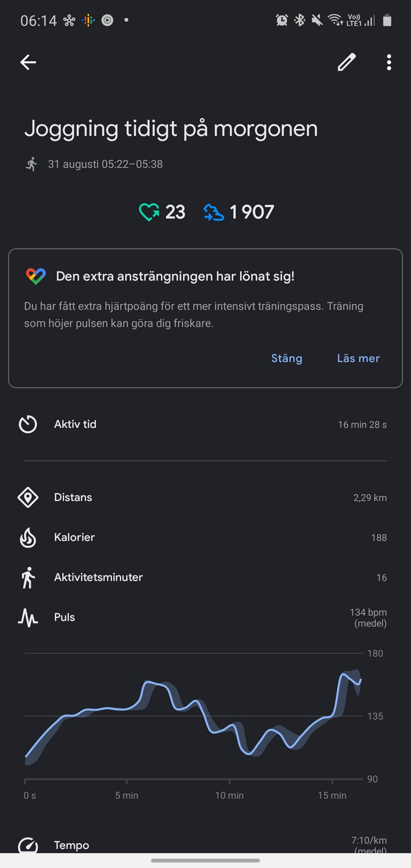Tap the pencil edit icon
The width and height of the screenshot is (411, 868).
pos(347,62)
